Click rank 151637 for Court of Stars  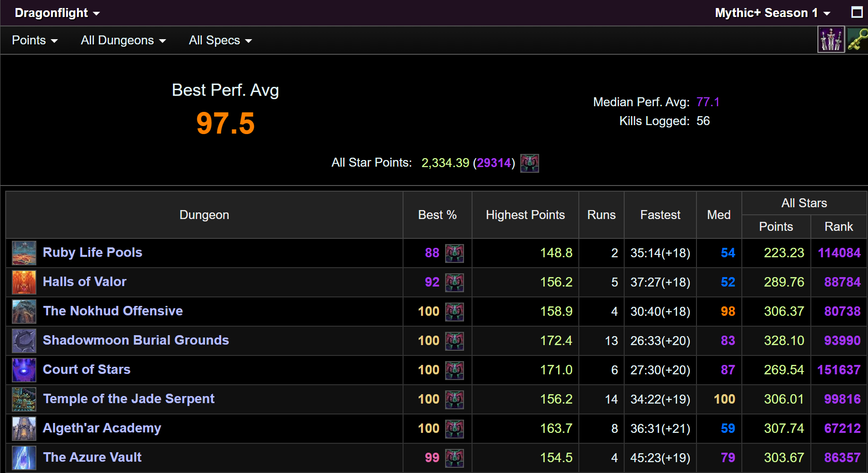tap(839, 370)
